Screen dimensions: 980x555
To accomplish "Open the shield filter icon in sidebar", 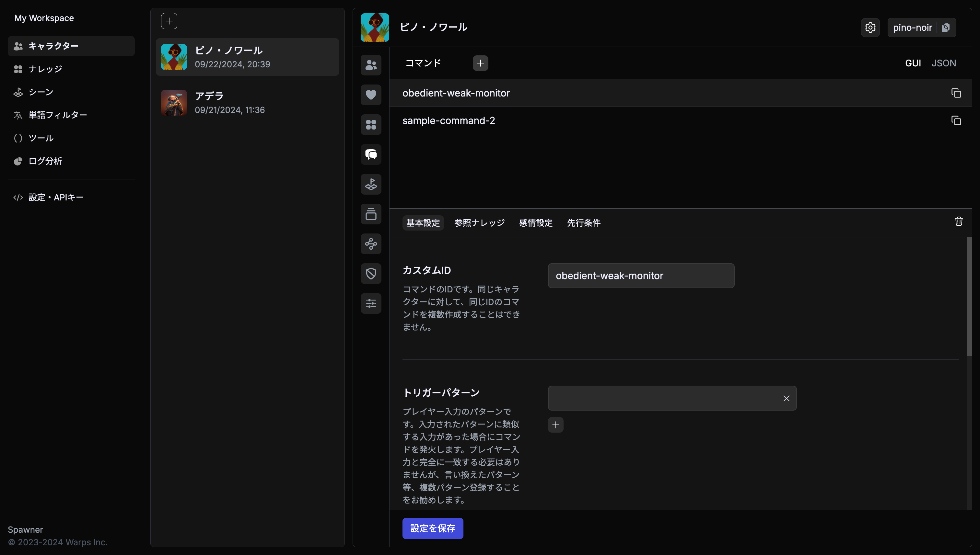I will (371, 274).
